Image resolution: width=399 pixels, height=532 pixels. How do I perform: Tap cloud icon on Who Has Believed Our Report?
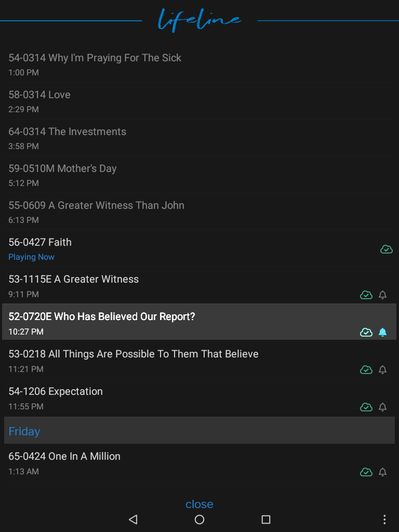pos(366,332)
